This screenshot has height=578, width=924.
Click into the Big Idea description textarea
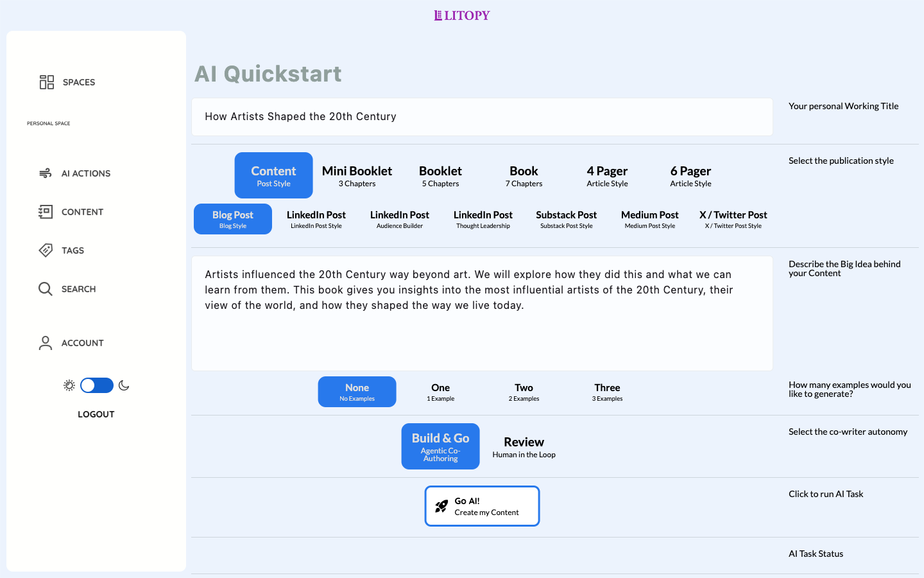482,334
